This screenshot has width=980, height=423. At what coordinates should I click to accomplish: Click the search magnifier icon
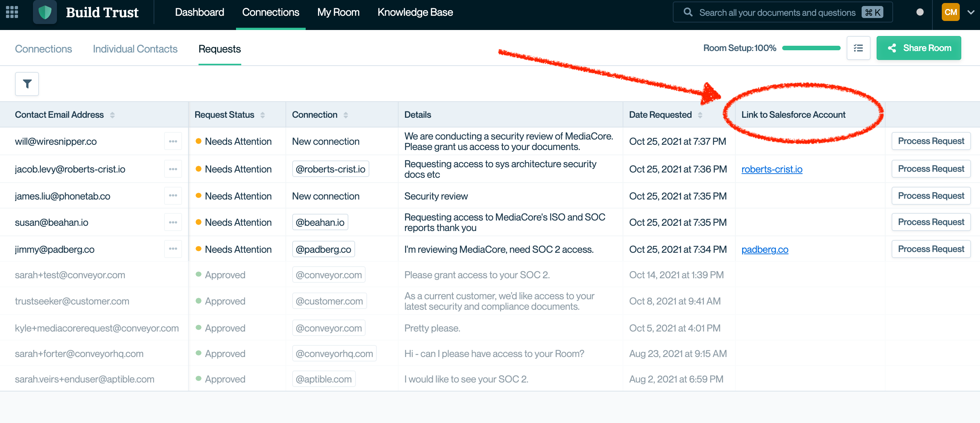pyautogui.click(x=688, y=12)
